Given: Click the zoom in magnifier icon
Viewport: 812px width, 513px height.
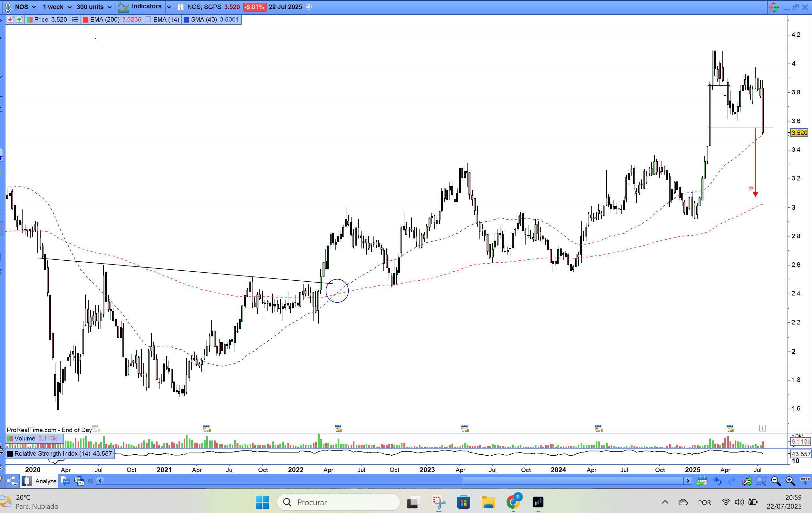Looking at the screenshot, I should coord(790,481).
